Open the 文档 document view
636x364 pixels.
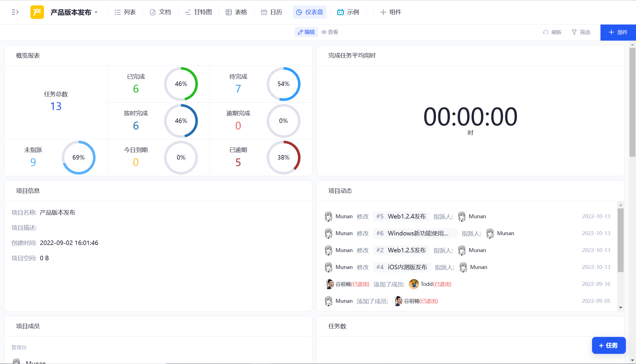pyautogui.click(x=160, y=12)
